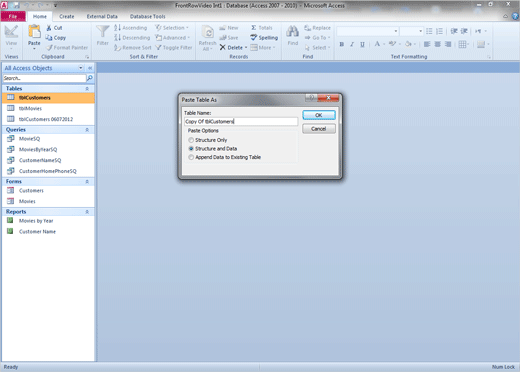520x372 pixels.
Task: Click the bulleted list icon
Action: pyautogui.click(x=429, y=31)
